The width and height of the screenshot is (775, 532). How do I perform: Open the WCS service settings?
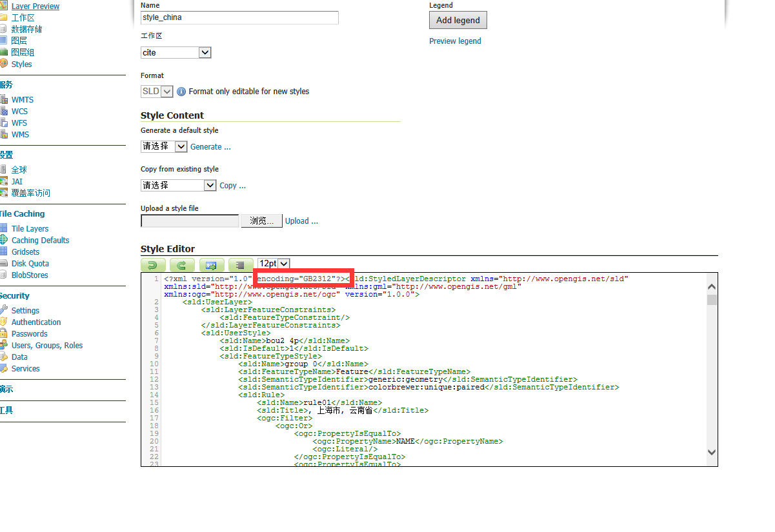pos(19,111)
